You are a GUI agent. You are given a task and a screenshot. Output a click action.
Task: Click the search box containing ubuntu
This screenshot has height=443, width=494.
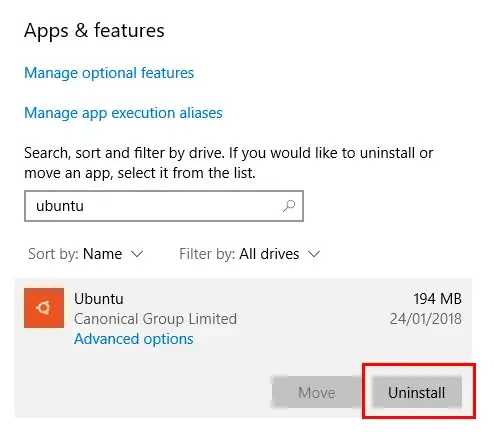point(164,206)
